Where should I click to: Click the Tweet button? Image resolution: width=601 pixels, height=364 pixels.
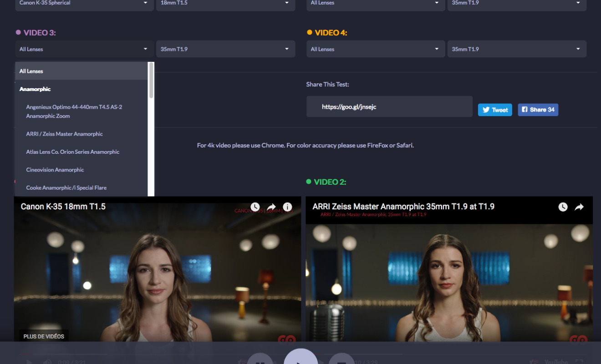point(495,110)
